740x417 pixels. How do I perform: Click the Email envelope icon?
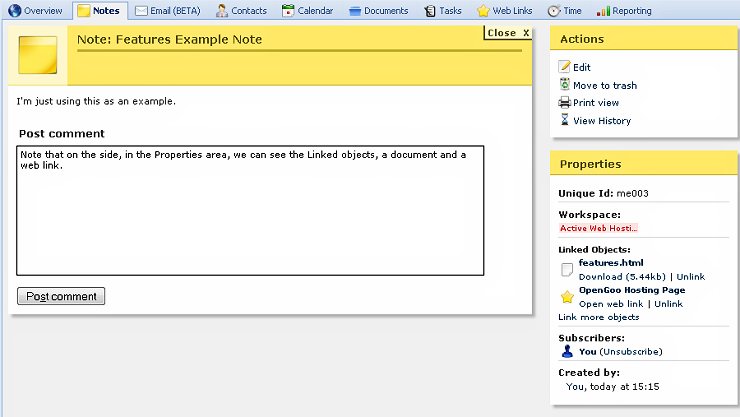(141, 11)
